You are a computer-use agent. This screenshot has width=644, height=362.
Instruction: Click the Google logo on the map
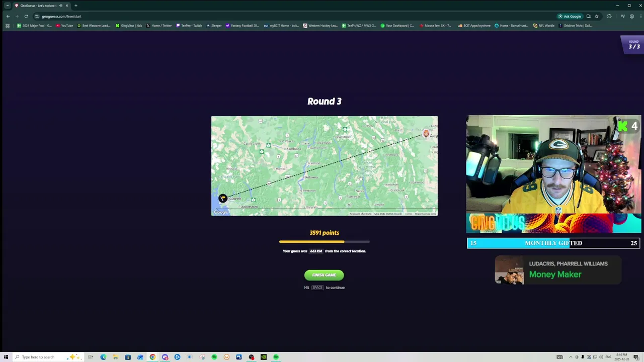(221, 212)
